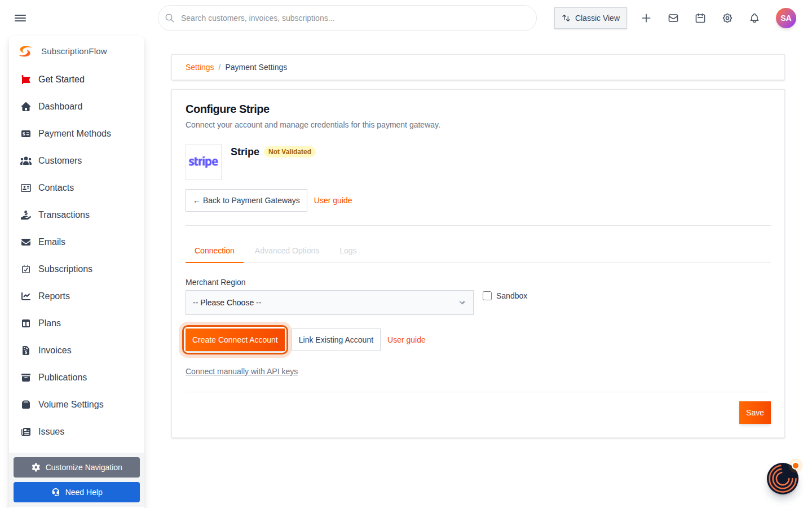Open the mail envelope icon in header
The width and height of the screenshot is (812, 508).
tap(673, 18)
